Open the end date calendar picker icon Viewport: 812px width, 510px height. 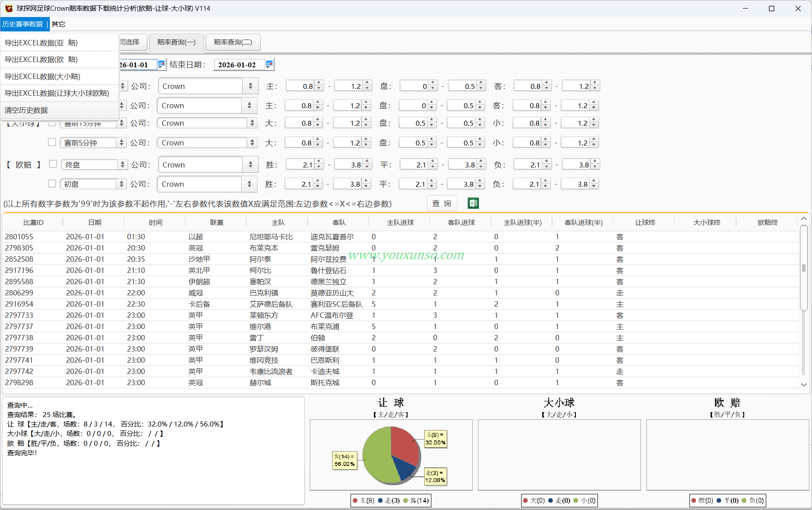coord(269,64)
